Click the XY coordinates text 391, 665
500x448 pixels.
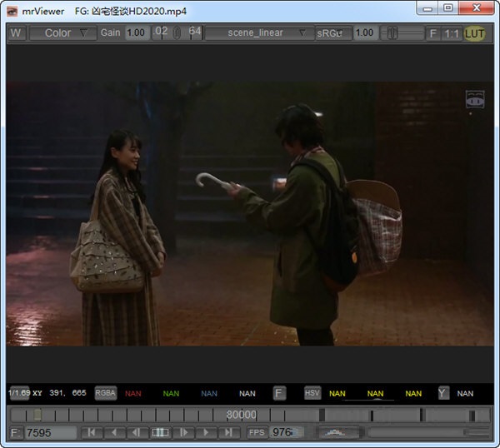tap(67, 393)
